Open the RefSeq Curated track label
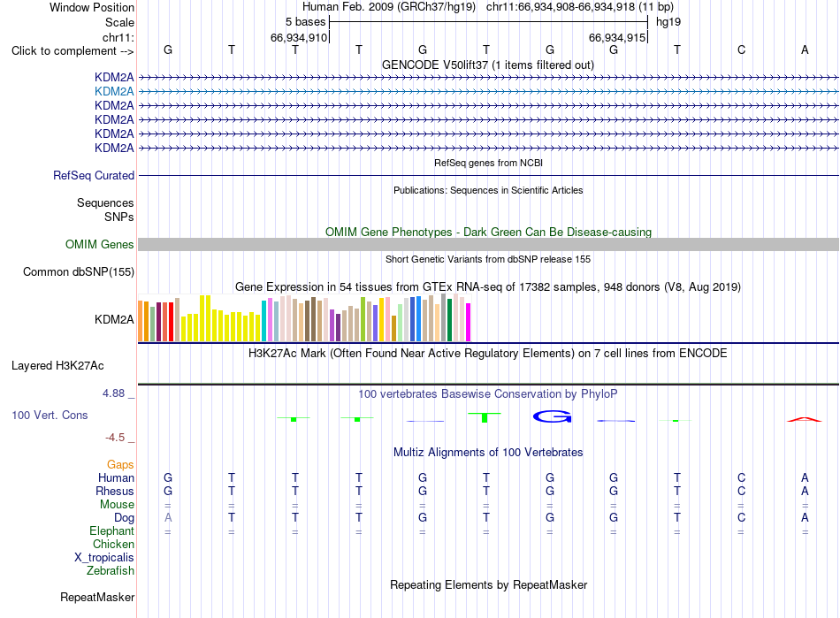 94,176
